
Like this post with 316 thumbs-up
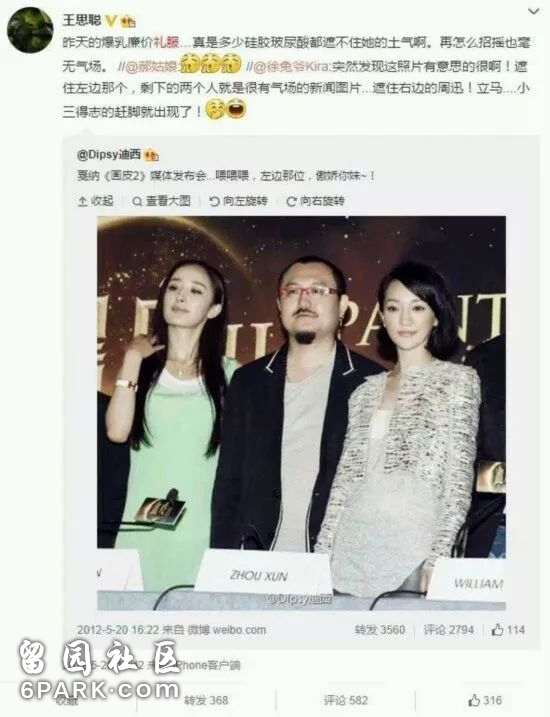(x=485, y=700)
